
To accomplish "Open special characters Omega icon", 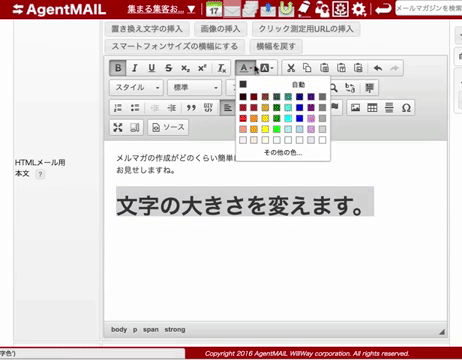I will point(406,108).
